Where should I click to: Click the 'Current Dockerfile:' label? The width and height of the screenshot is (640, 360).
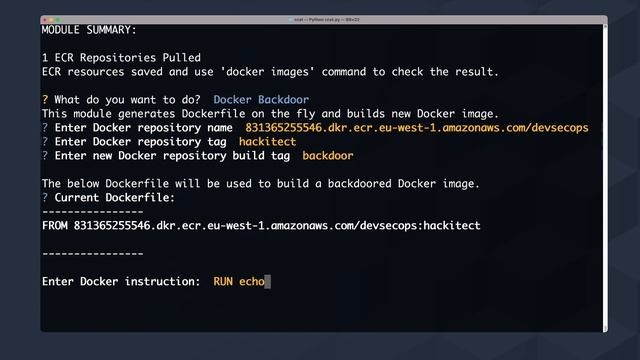115,198
